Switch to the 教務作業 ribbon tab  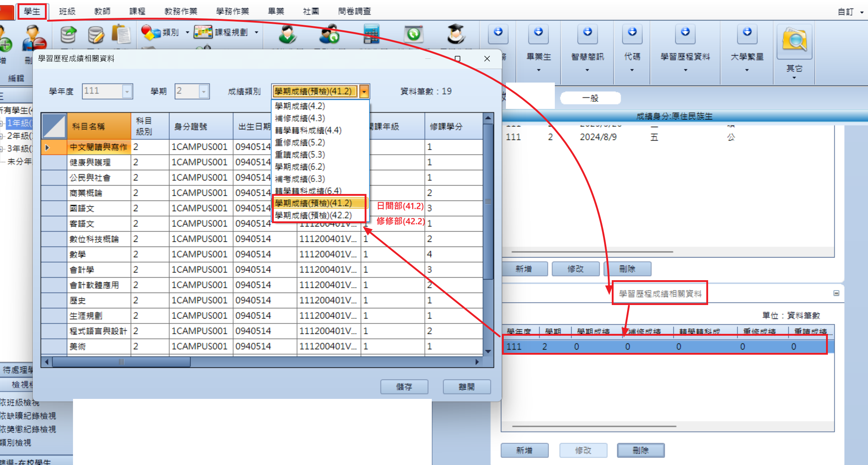click(181, 12)
